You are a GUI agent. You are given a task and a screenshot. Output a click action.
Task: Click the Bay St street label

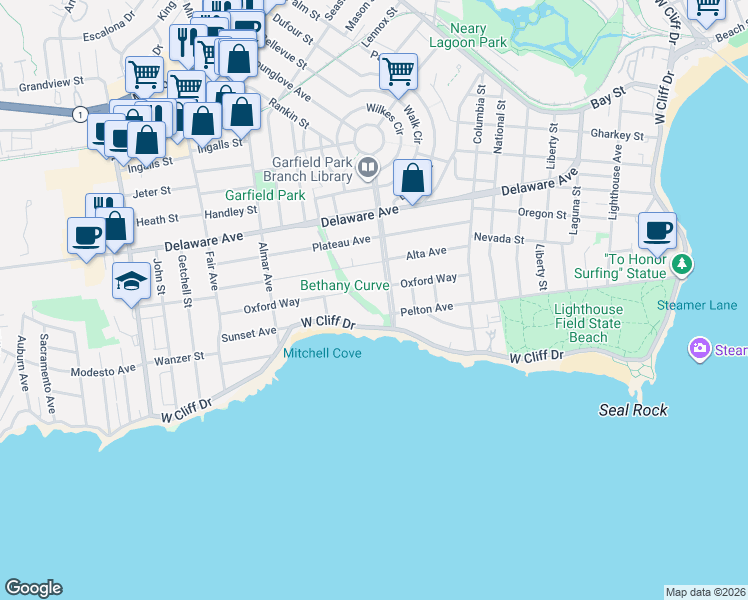tap(608, 97)
